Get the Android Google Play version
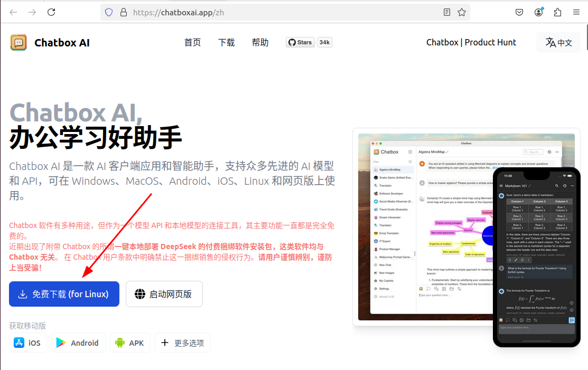 point(78,343)
